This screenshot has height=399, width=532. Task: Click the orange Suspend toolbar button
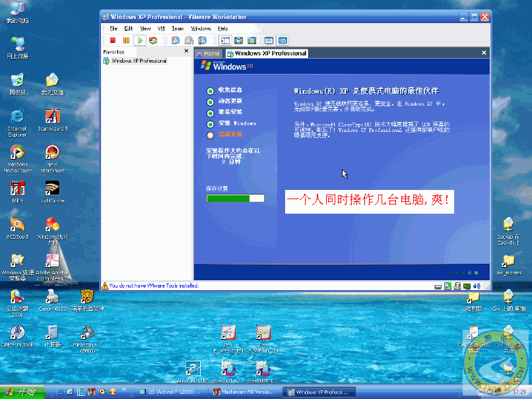click(126, 41)
